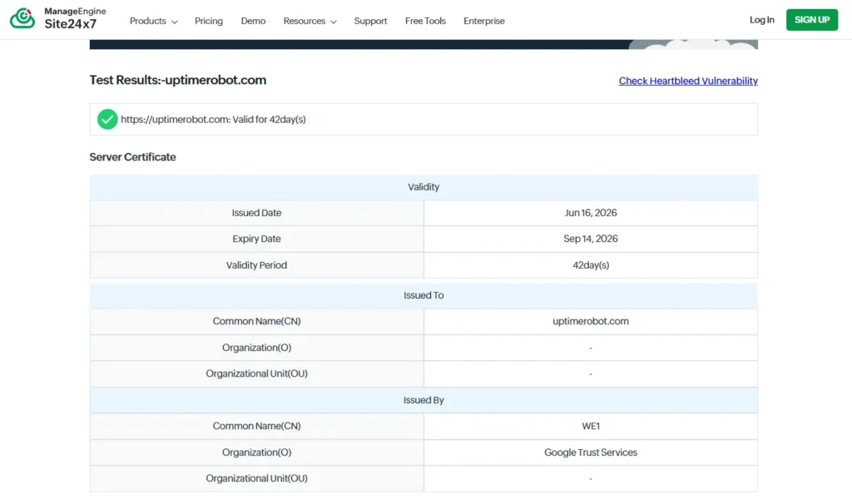Select the 'Sep 14, 2026' value
Screen dimensions: 852x504
coord(591,239)
